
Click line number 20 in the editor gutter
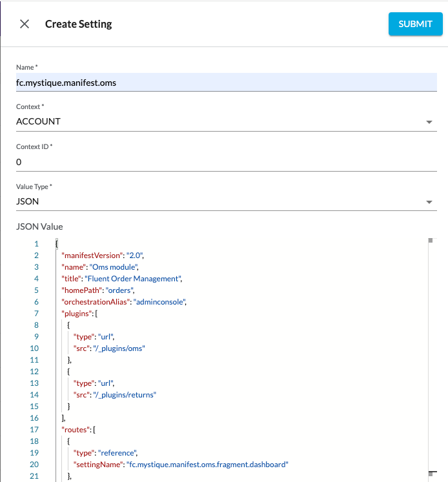click(x=34, y=465)
